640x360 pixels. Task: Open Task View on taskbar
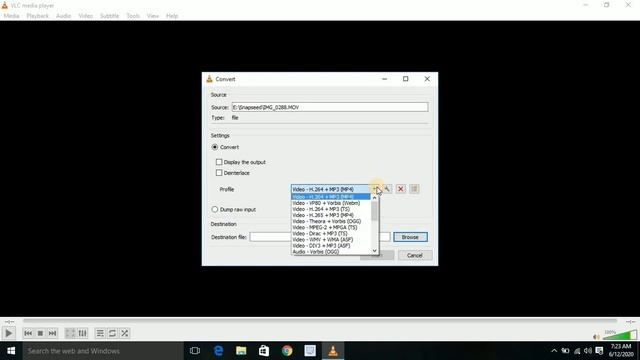[x=195, y=351]
